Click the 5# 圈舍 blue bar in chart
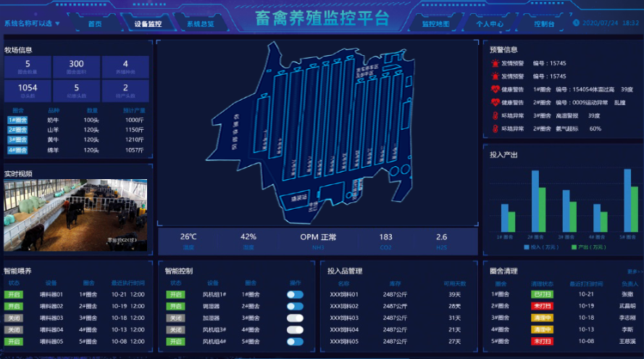The width and height of the screenshot is (644, 359). point(627,200)
